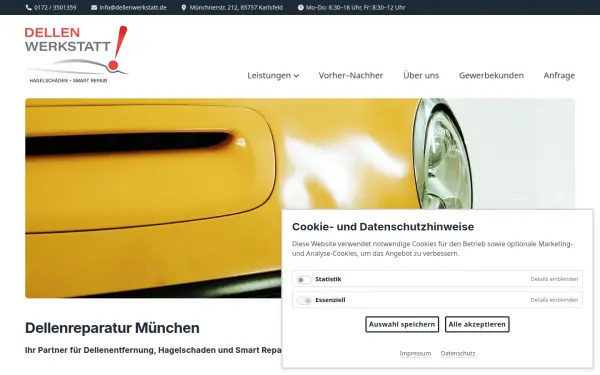Click the Essenziell label text

coord(330,300)
